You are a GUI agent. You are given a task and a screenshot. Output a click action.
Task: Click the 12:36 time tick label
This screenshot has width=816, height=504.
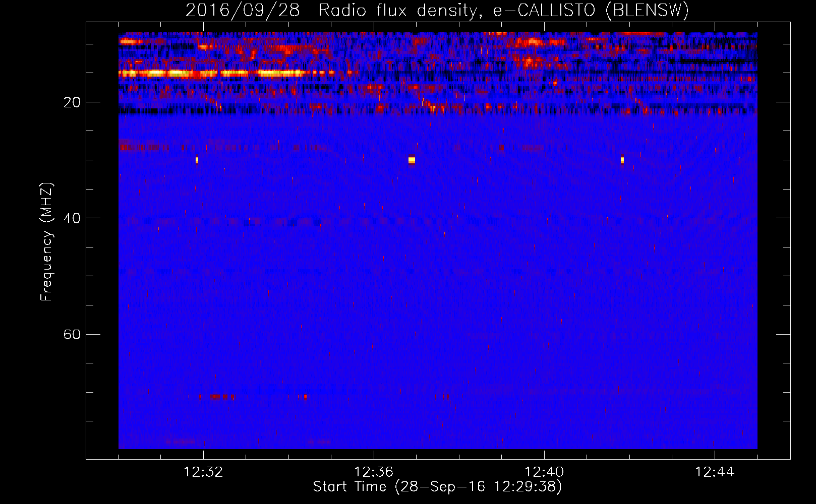coord(374,472)
